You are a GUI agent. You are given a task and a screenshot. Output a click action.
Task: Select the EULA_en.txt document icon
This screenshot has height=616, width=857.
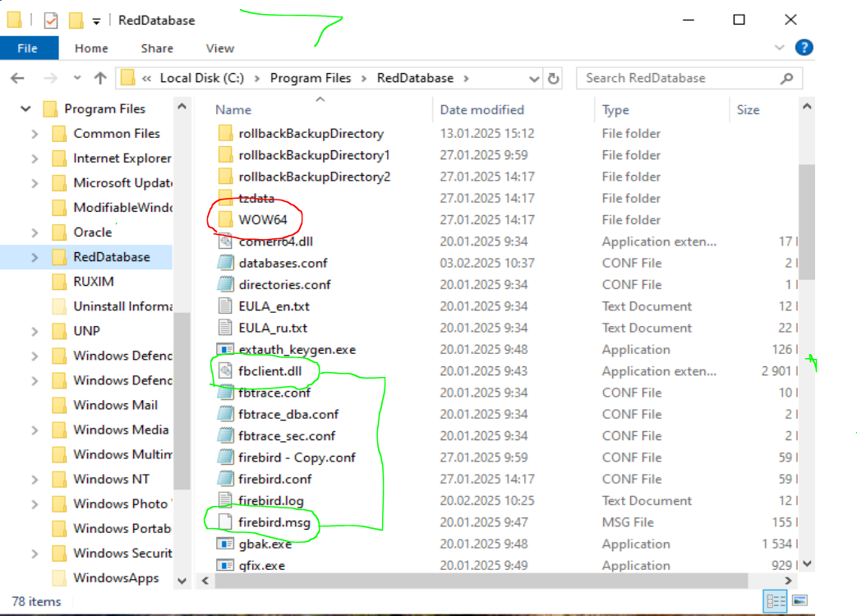click(225, 306)
